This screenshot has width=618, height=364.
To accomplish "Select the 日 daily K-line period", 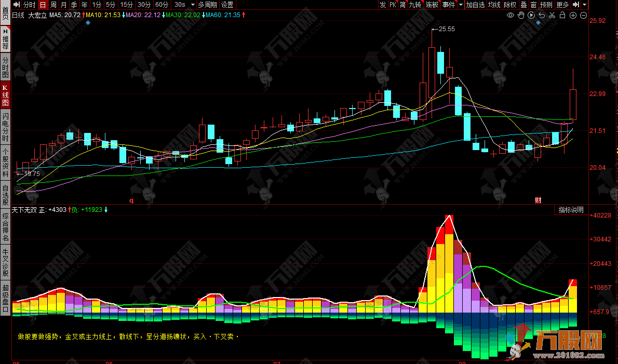I will 43,5.
